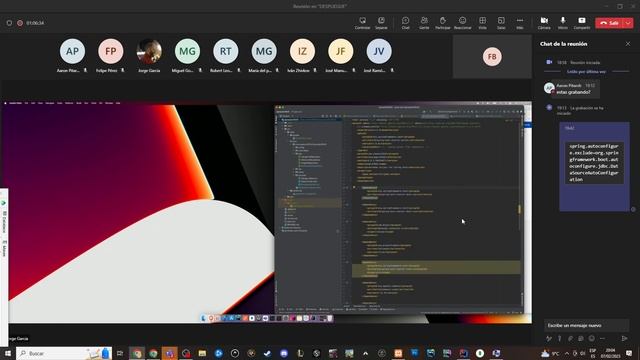Open the Reaccionar reactions menu
The width and height of the screenshot is (640, 360).
[x=462, y=23]
